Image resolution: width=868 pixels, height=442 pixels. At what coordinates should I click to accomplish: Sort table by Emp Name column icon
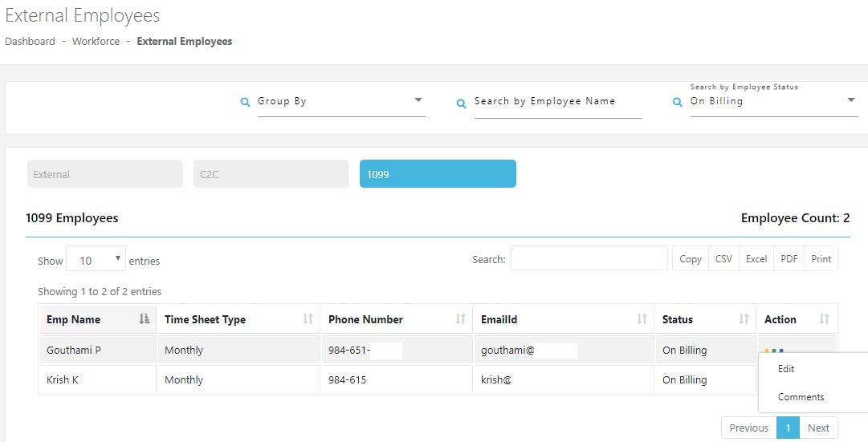144,319
